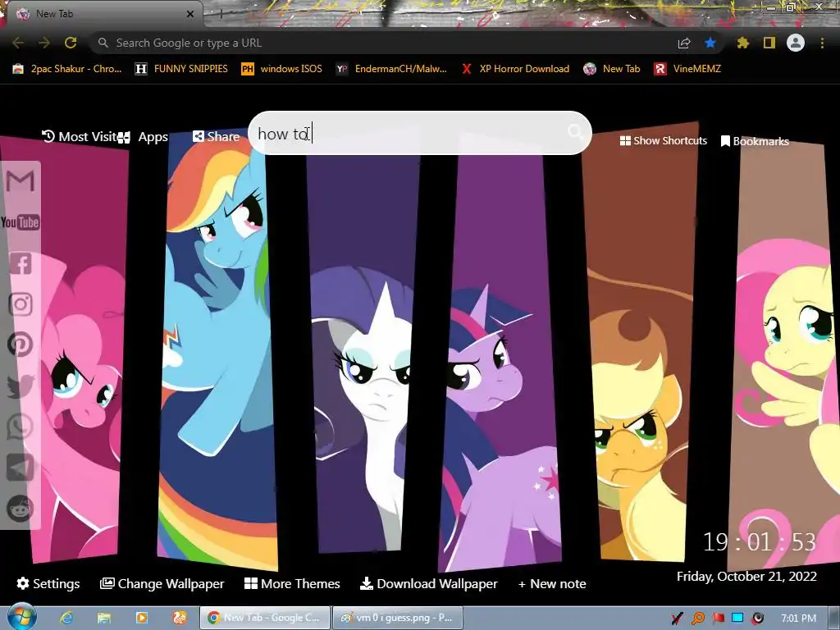
Task: Open Windows Explorer folder in taskbar
Action: tap(104, 618)
